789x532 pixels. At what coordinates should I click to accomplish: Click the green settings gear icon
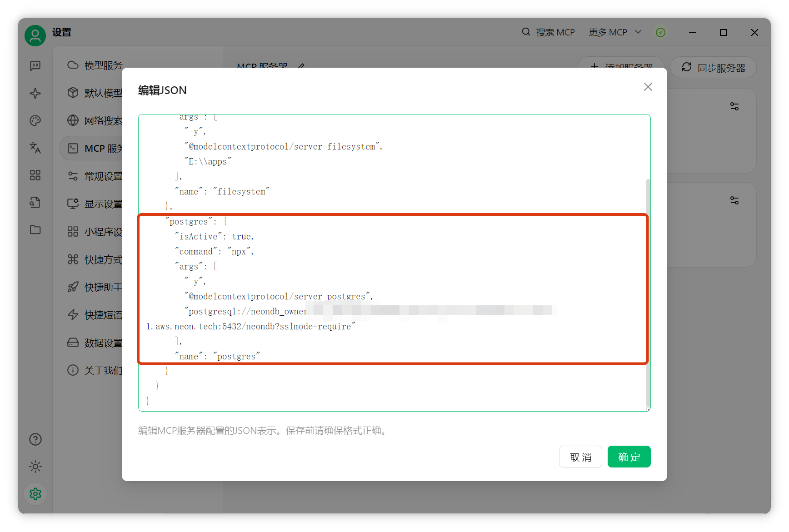click(x=35, y=494)
